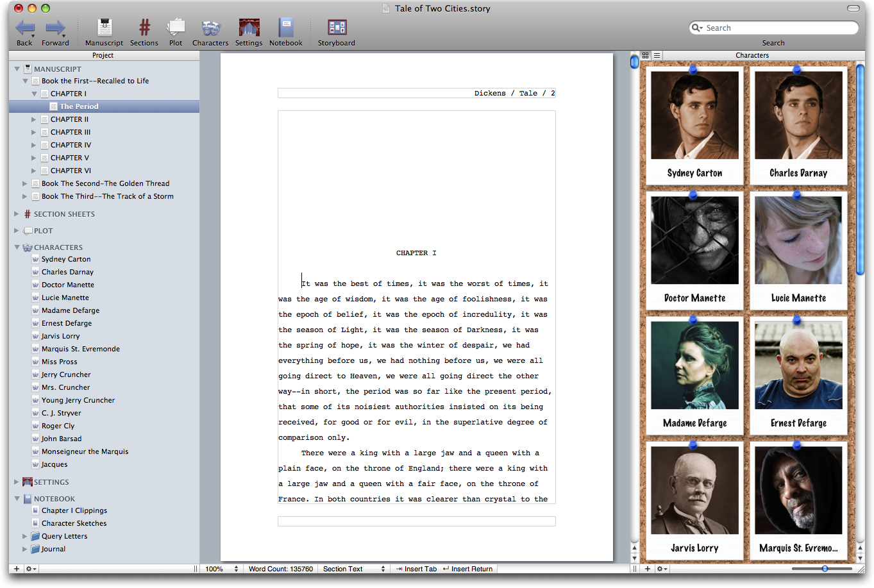Image resolution: width=874 pixels, height=588 pixels.
Task: Switch Characters panel to list view icon
Action: 657,55
